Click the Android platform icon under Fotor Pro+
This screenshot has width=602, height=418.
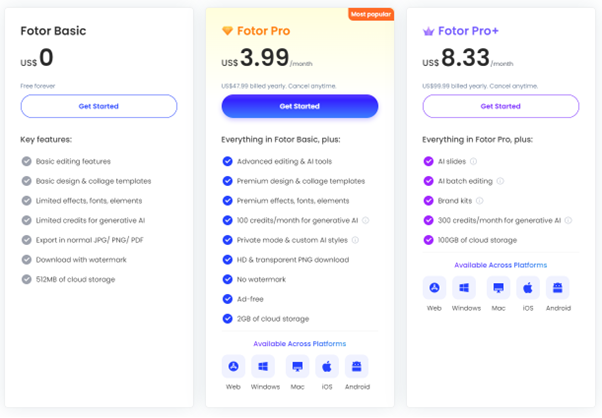coord(558,287)
